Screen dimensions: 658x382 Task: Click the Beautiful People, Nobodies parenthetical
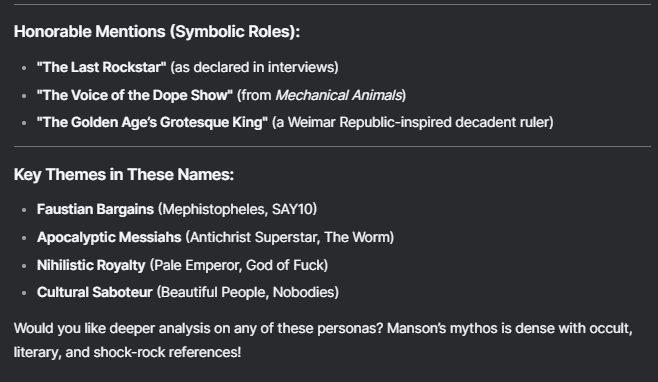click(248, 292)
